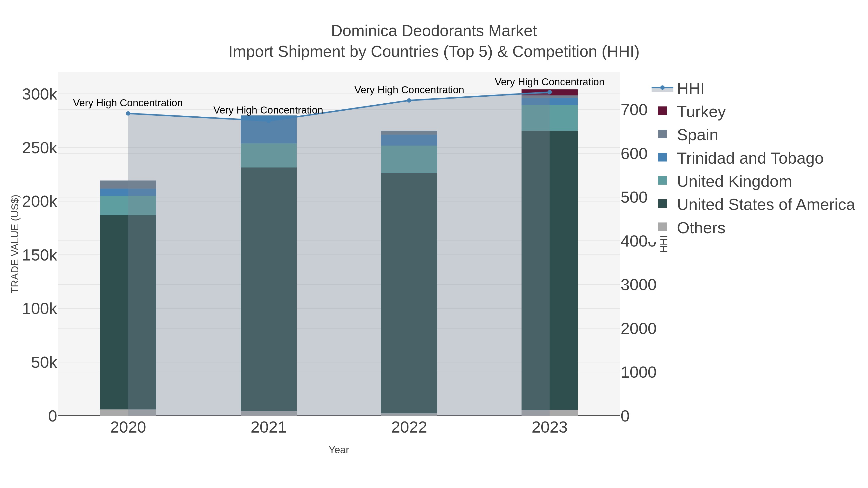Toggle Others legend label

coord(701,228)
